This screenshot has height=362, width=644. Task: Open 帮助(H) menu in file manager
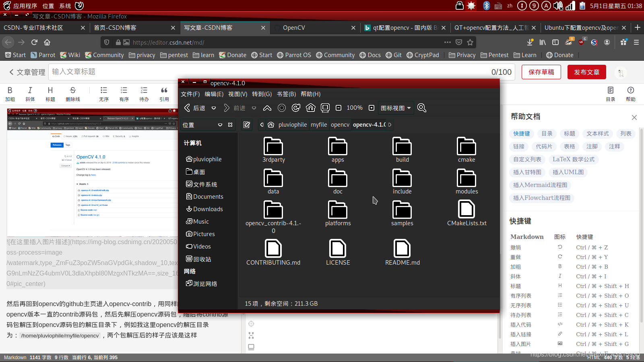310,94
